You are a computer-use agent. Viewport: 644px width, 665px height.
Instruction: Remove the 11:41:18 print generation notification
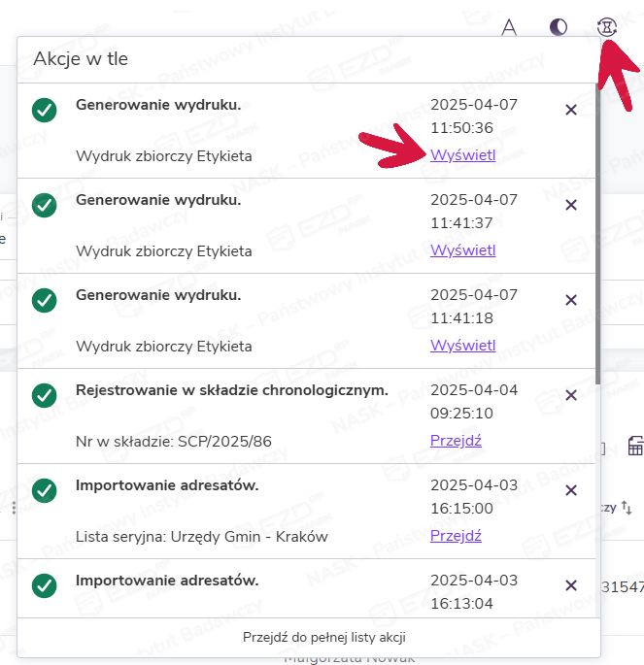pos(571,300)
